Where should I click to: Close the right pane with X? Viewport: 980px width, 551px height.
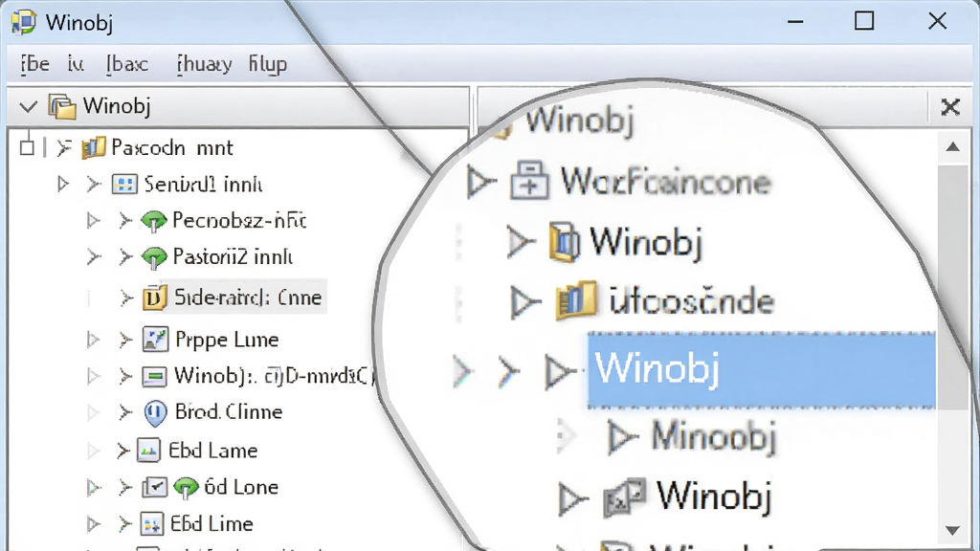[x=950, y=107]
